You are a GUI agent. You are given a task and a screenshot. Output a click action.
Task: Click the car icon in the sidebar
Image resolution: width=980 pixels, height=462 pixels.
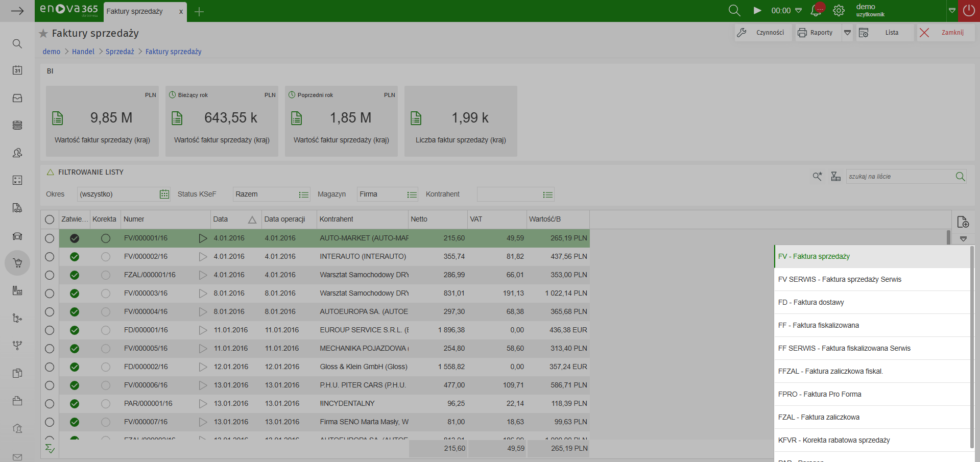click(x=17, y=236)
